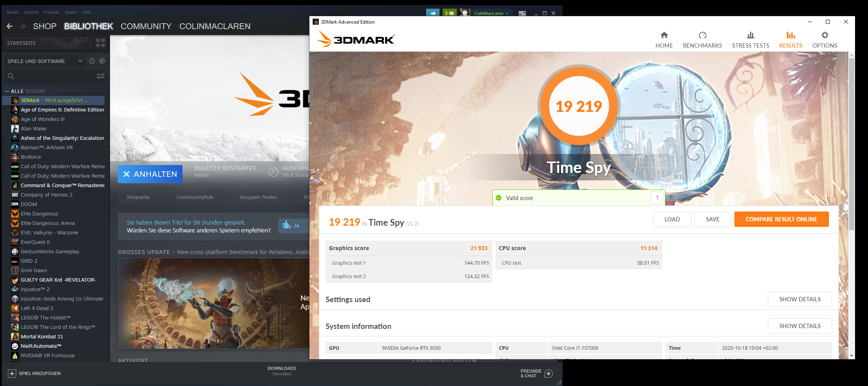Viewport: 868px width, 386px height.
Task: Show details for System information
Action: tap(800, 326)
